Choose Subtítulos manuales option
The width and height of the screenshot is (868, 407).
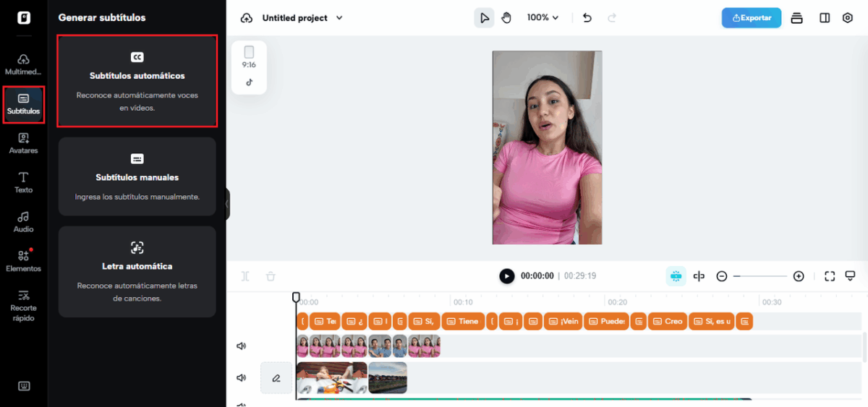137,176
